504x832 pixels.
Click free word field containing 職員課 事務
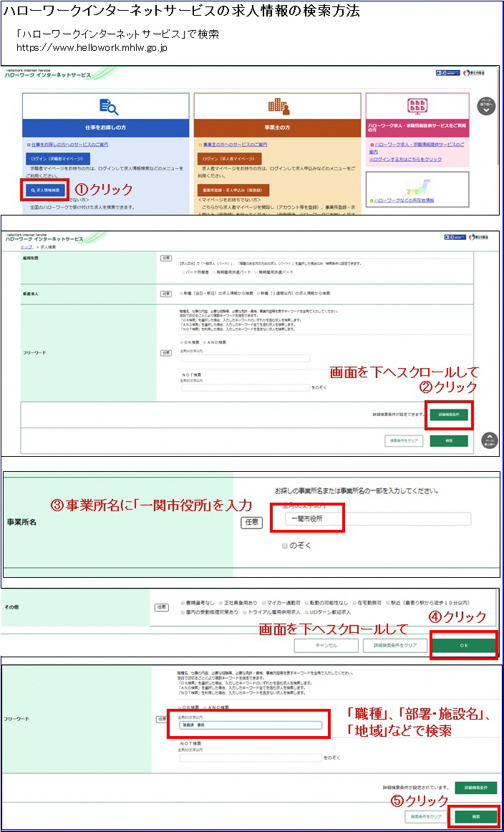[251, 726]
